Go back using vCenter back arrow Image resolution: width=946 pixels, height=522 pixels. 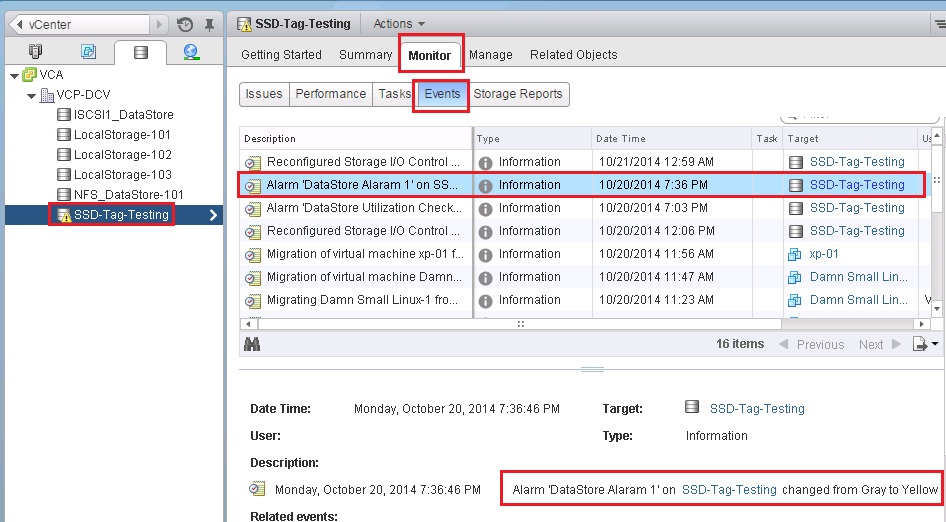pos(20,25)
